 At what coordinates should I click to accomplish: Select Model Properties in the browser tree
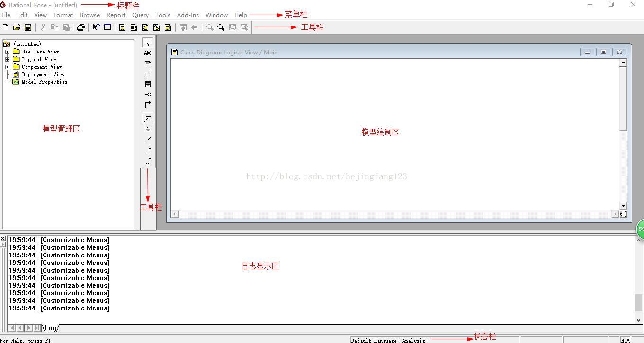(45, 82)
